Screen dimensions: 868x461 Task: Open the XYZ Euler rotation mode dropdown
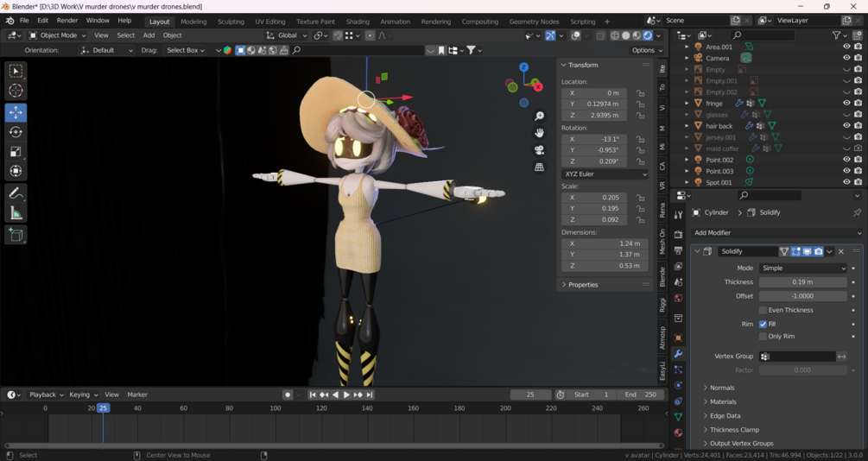(x=605, y=174)
